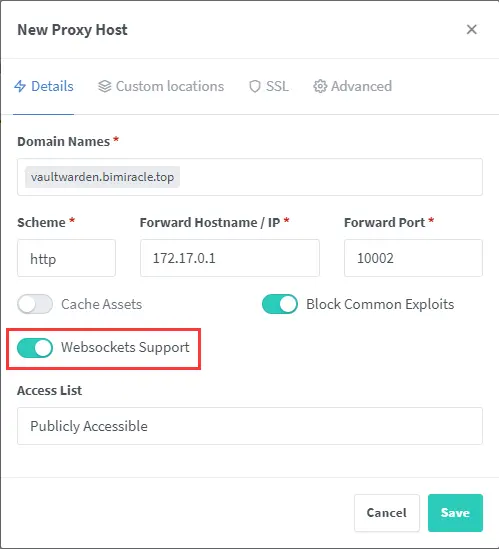Click the lightning bolt Details icon

click(20, 86)
